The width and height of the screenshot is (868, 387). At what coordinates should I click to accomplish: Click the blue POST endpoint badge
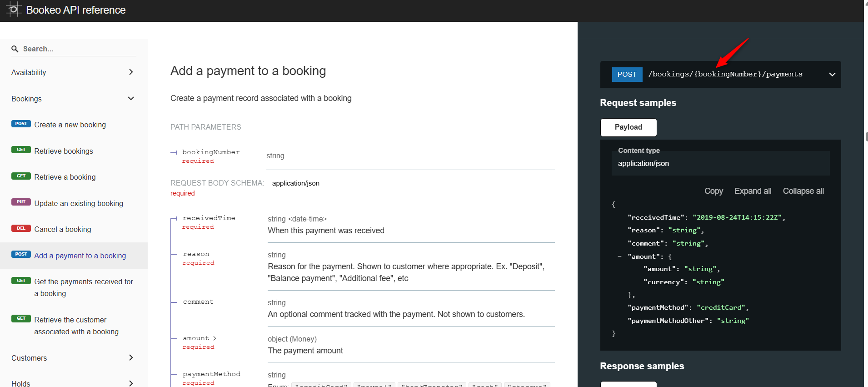point(627,75)
